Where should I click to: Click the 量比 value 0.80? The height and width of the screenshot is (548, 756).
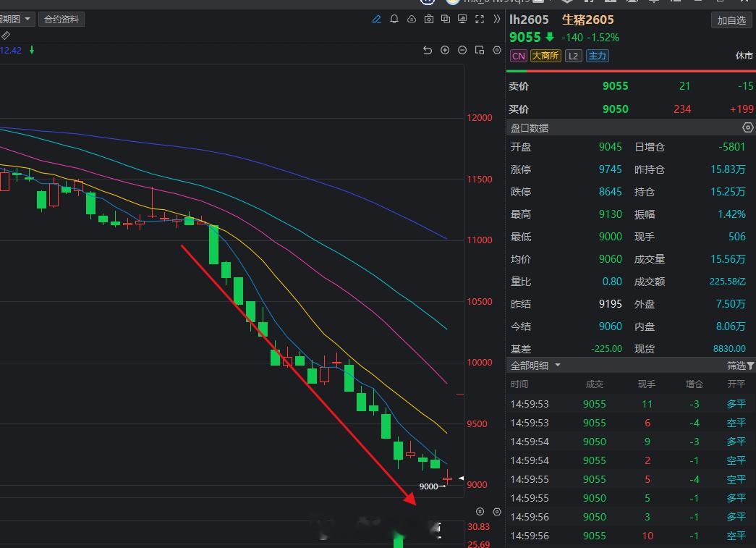click(612, 282)
